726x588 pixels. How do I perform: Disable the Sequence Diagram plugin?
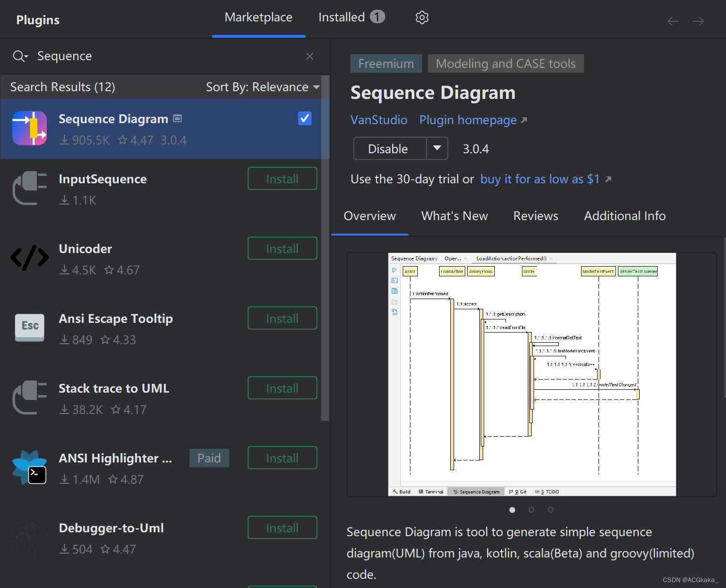(x=390, y=148)
